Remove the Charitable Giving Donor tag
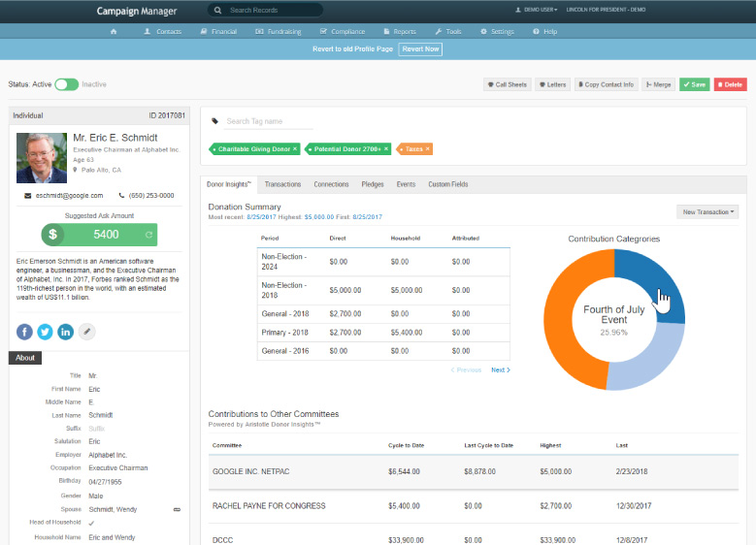This screenshot has height=545, width=756. (295, 149)
